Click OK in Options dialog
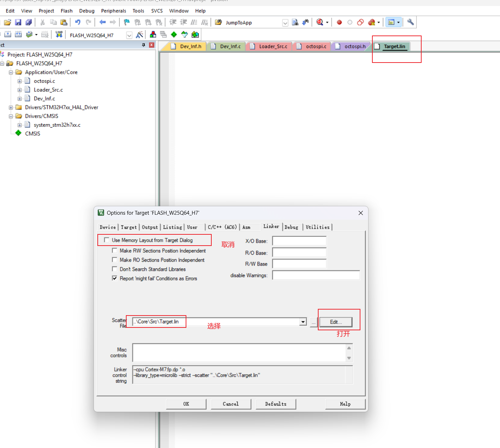This screenshot has height=448, width=500. click(x=186, y=404)
